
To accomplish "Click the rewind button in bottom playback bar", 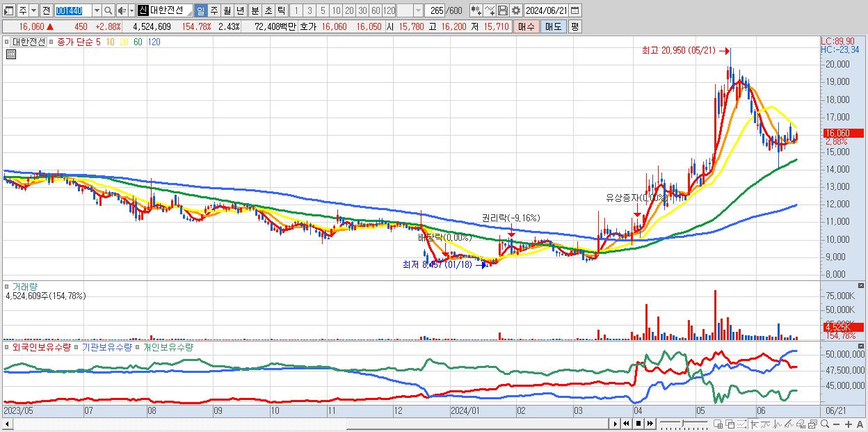I will 626,424.
